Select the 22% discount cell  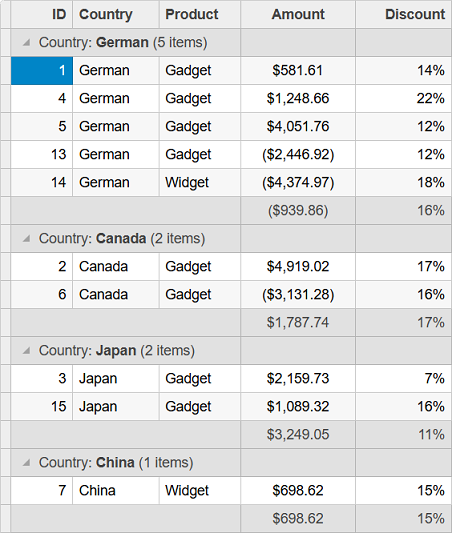[x=404, y=99]
